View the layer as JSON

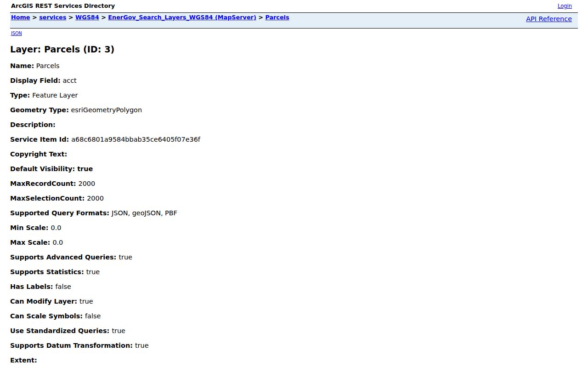(x=16, y=33)
